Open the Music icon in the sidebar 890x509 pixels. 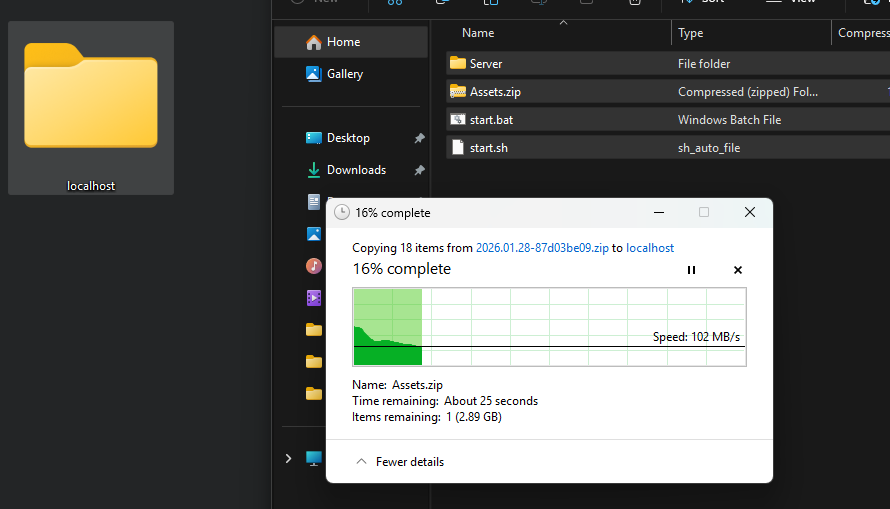[x=313, y=266]
